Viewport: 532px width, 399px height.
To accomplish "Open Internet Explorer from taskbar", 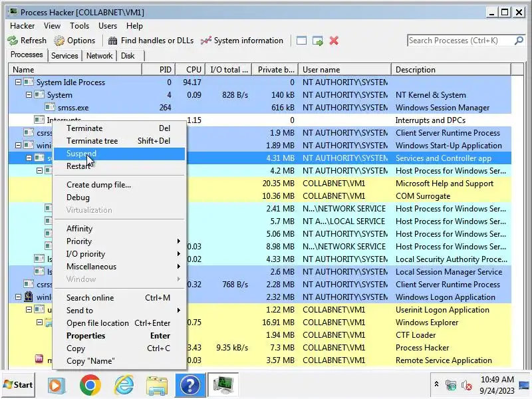I will pos(124,385).
